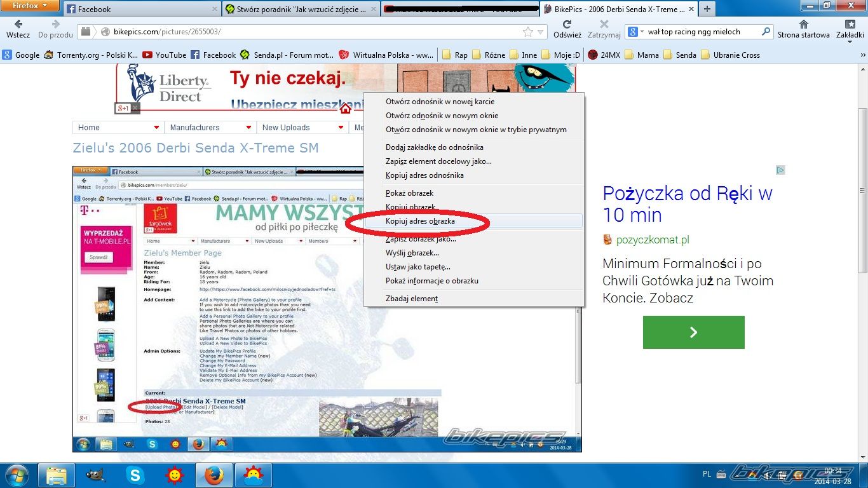Viewport: 868px width, 488px height.
Task: Open the Google bookmark
Action: [x=21, y=55]
